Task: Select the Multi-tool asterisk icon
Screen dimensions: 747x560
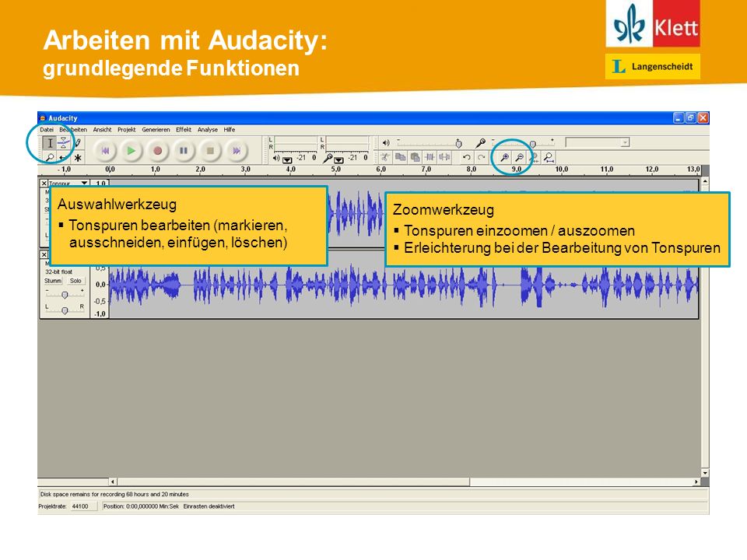Action: coord(78,157)
